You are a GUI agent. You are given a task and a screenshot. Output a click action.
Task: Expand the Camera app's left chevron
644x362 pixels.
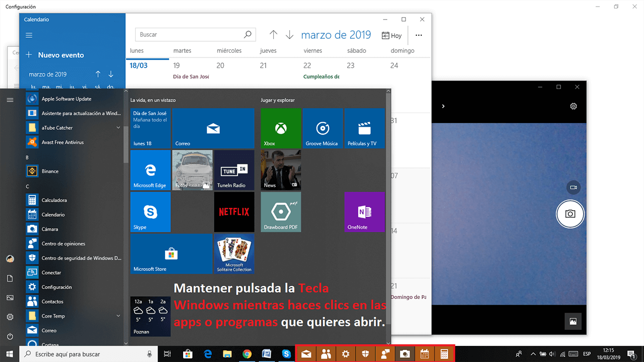pyautogui.click(x=443, y=106)
